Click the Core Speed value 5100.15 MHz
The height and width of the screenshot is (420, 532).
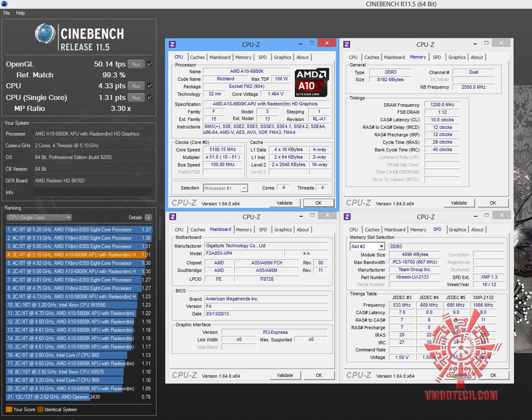(x=223, y=149)
